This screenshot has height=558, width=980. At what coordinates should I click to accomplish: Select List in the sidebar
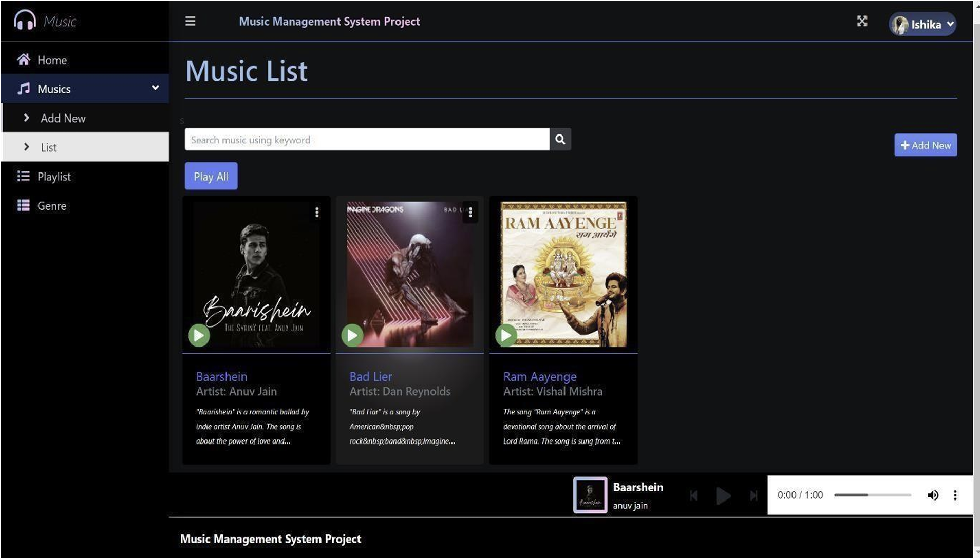pos(85,147)
